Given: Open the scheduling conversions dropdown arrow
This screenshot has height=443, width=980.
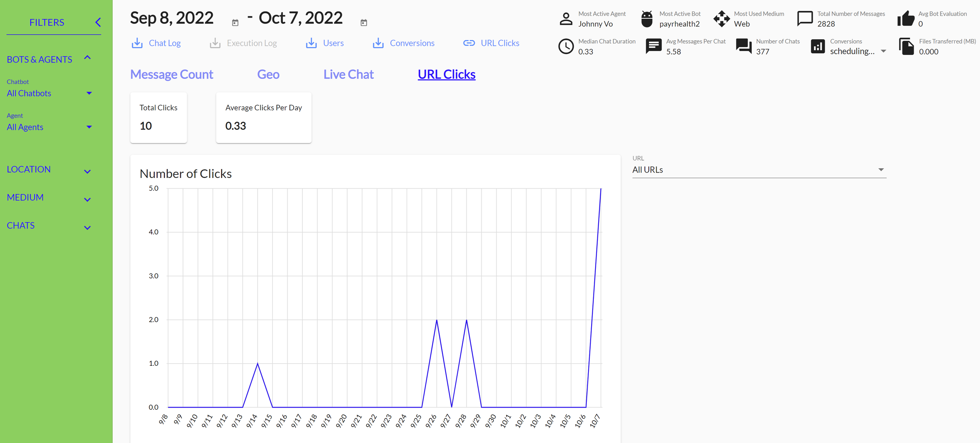Looking at the screenshot, I should 883,51.
